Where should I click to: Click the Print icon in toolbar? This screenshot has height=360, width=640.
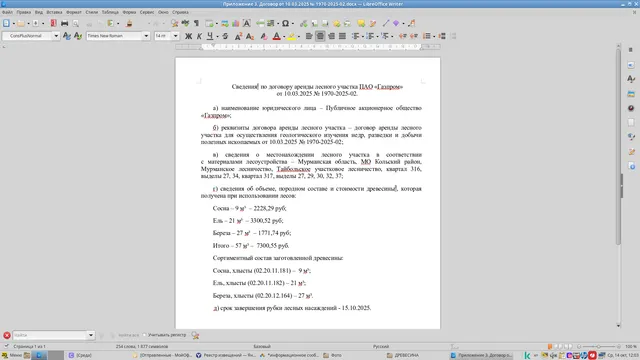point(64,23)
